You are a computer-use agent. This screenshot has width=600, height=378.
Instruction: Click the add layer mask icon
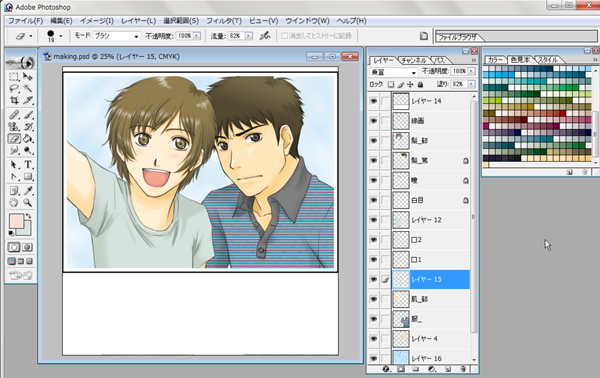(401, 369)
